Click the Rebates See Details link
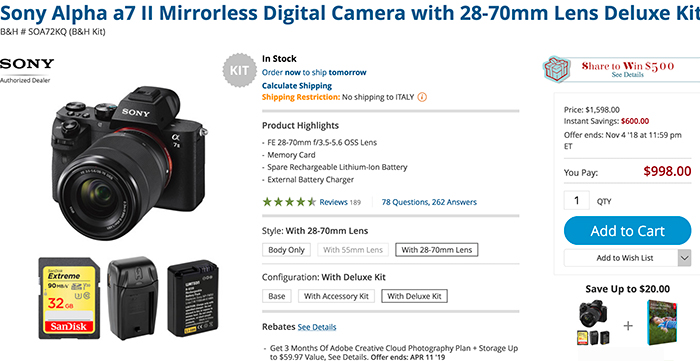 pos(317,327)
